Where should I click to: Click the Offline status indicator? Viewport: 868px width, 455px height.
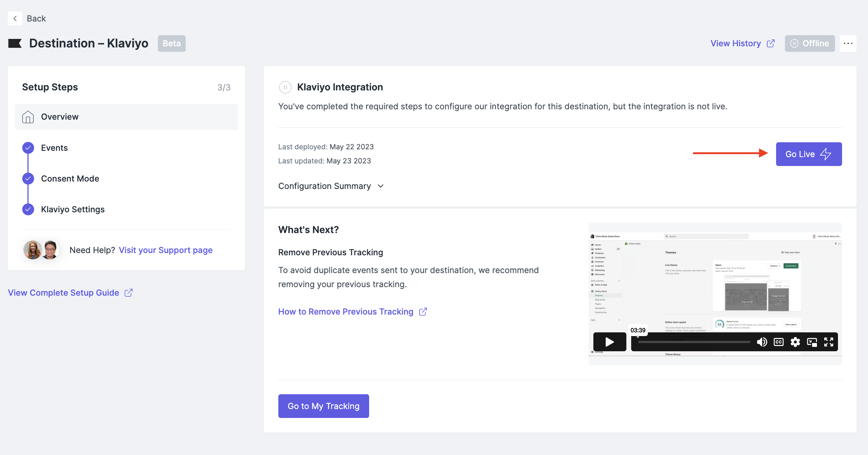click(x=809, y=43)
